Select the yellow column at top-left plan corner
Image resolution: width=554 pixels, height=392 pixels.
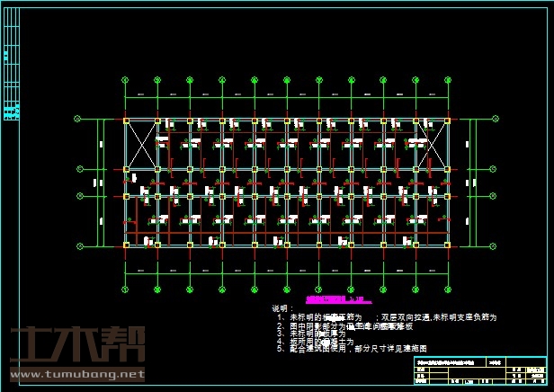pyautogui.click(x=126, y=120)
